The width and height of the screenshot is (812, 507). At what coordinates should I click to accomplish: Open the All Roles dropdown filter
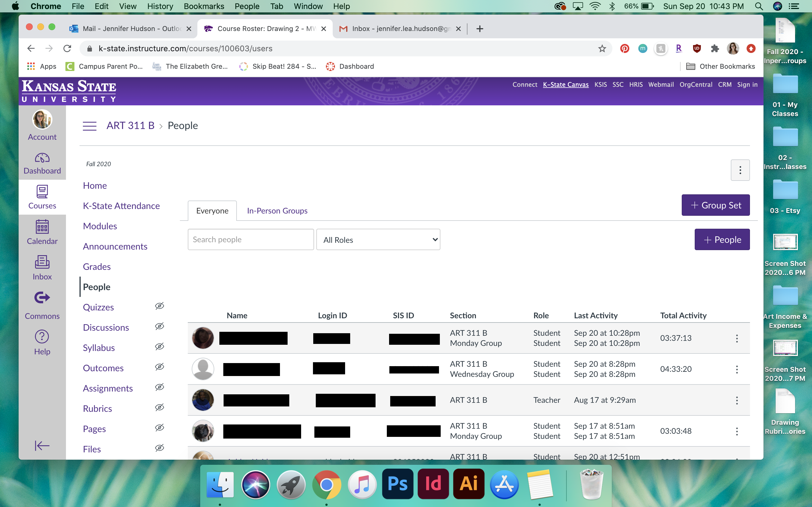point(378,239)
